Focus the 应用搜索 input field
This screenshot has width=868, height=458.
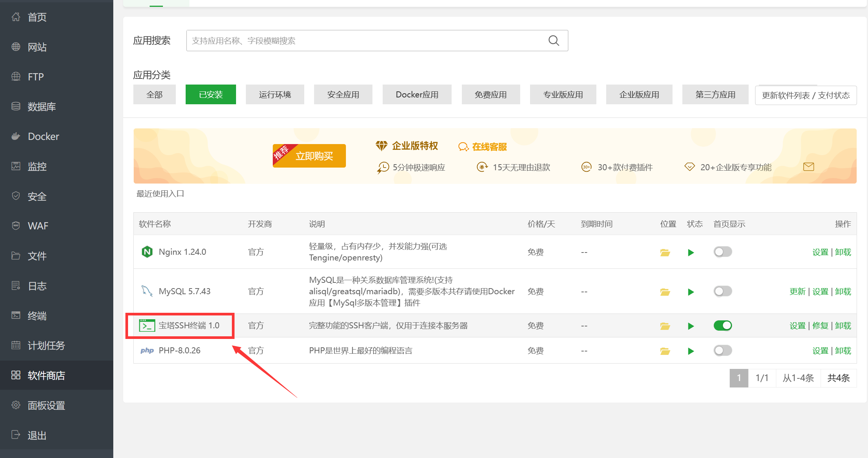point(377,41)
